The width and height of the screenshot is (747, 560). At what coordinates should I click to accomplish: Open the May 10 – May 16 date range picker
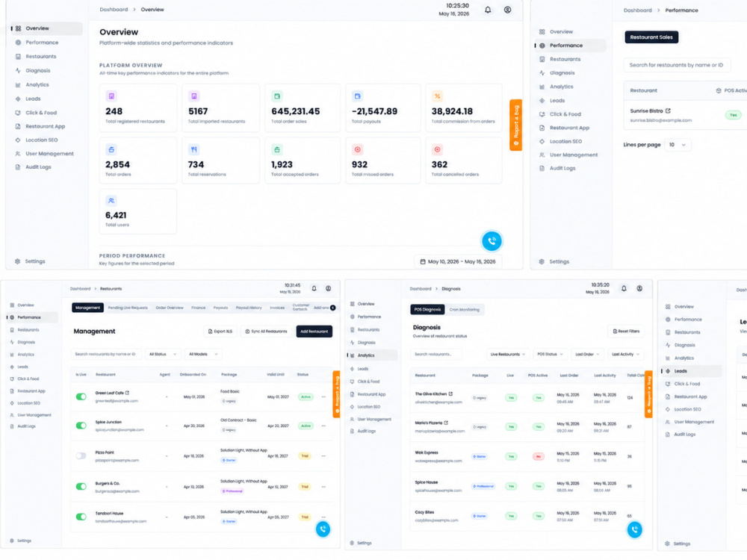458,261
